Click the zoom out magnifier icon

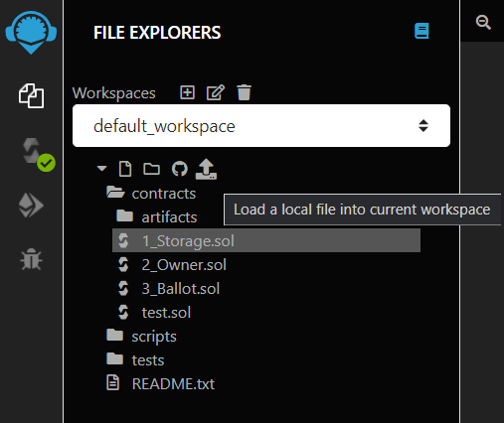tap(483, 22)
